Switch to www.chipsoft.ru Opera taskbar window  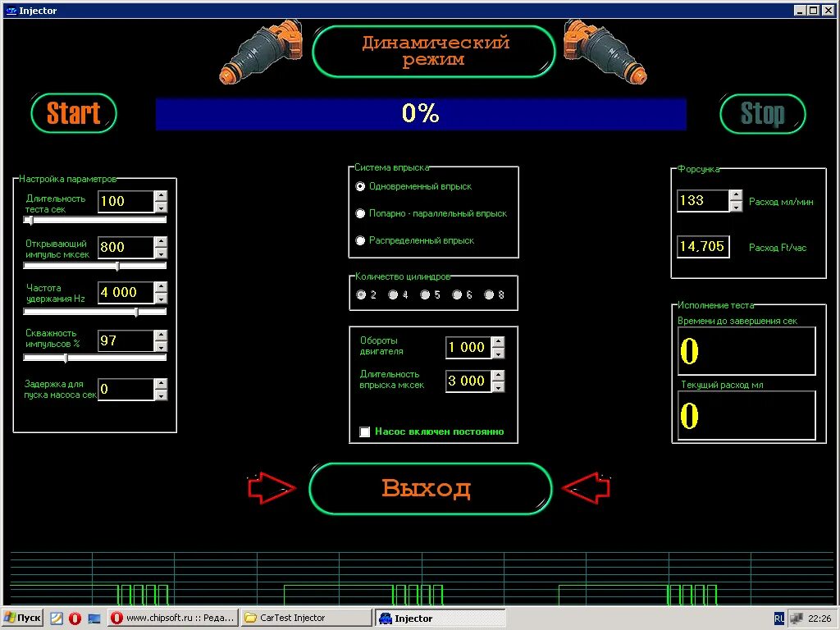click(x=172, y=619)
